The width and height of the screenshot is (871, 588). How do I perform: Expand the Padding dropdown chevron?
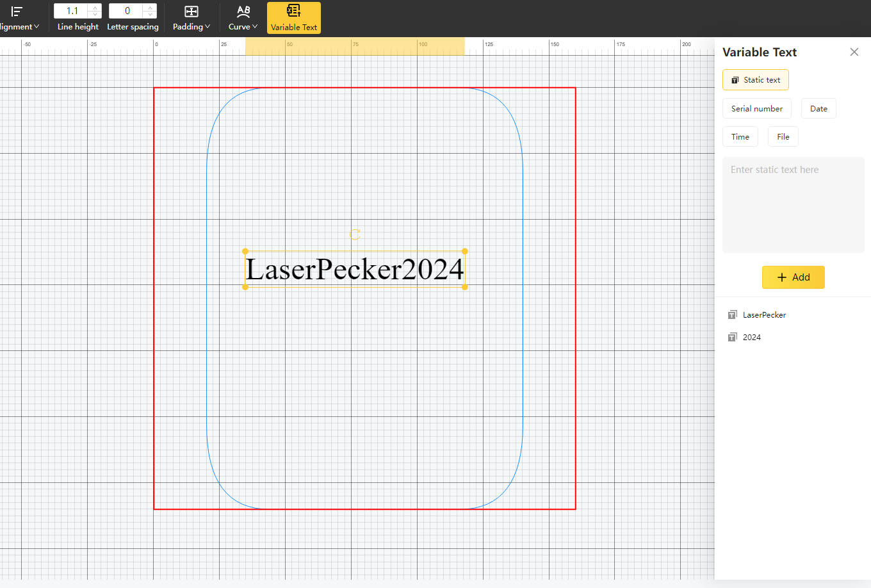[x=208, y=27]
